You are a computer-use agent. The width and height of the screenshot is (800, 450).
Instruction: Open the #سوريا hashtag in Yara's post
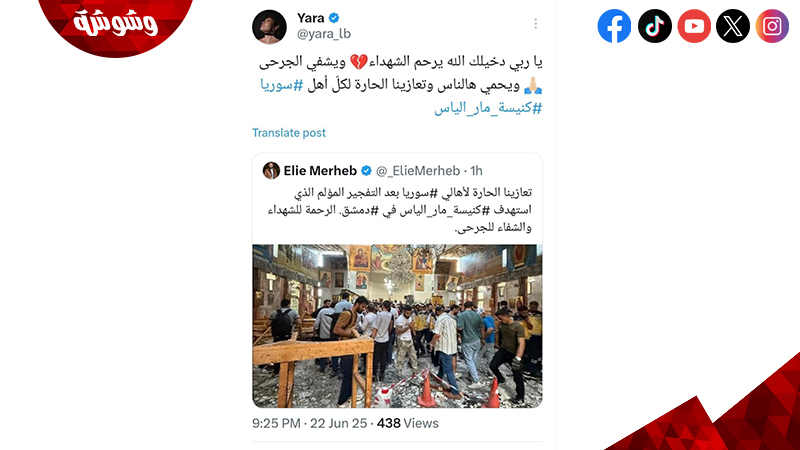[282, 85]
